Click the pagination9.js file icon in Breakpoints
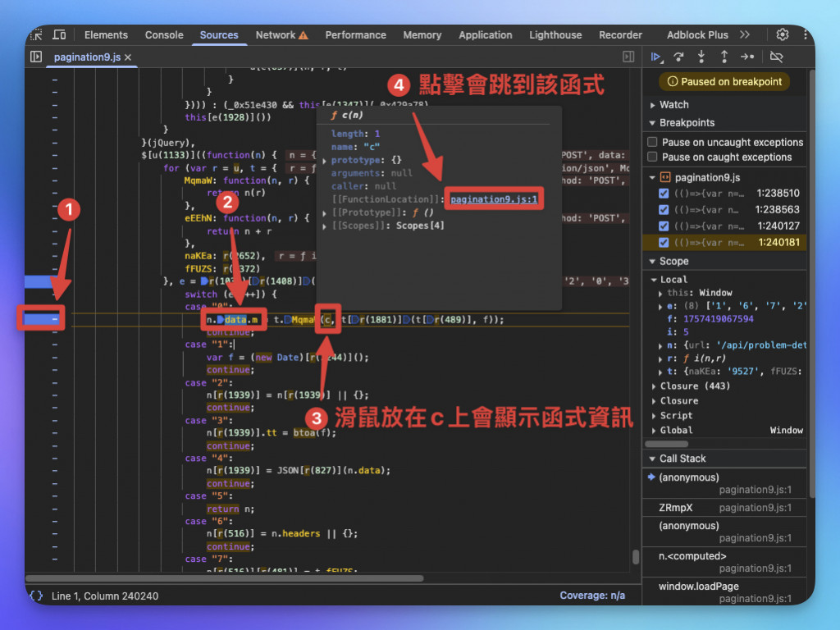Viewport: 840px width, 630px height. pos(664,177)
